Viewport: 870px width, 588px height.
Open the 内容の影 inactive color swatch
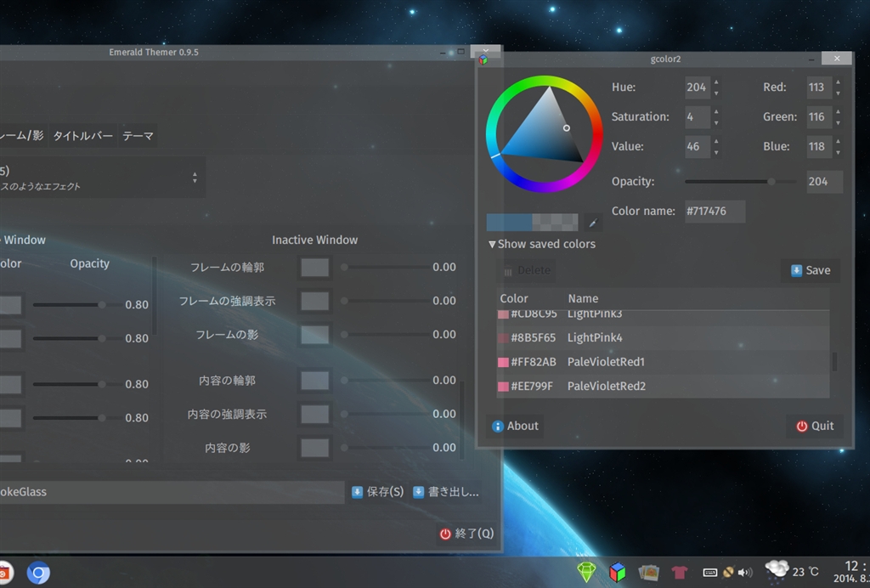(x=314, y=448)
